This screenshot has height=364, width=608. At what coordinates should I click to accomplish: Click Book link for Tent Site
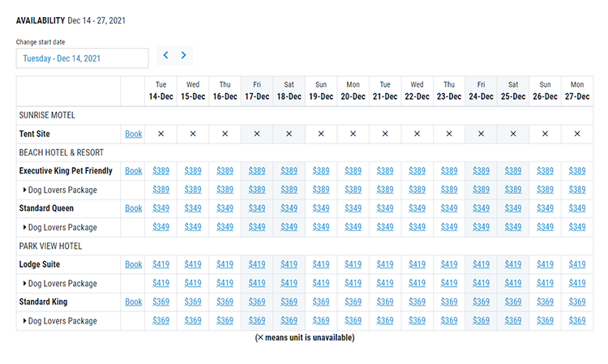[133, 134]
